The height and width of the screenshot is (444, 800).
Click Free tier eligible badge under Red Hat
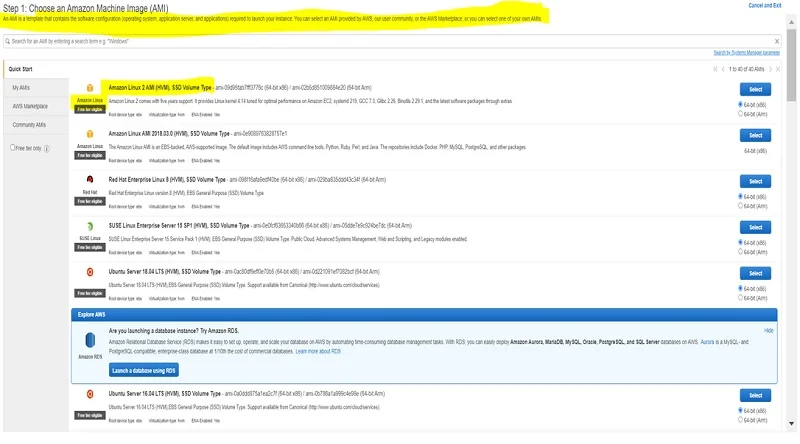pyautogui.click(x=90, y=202)
